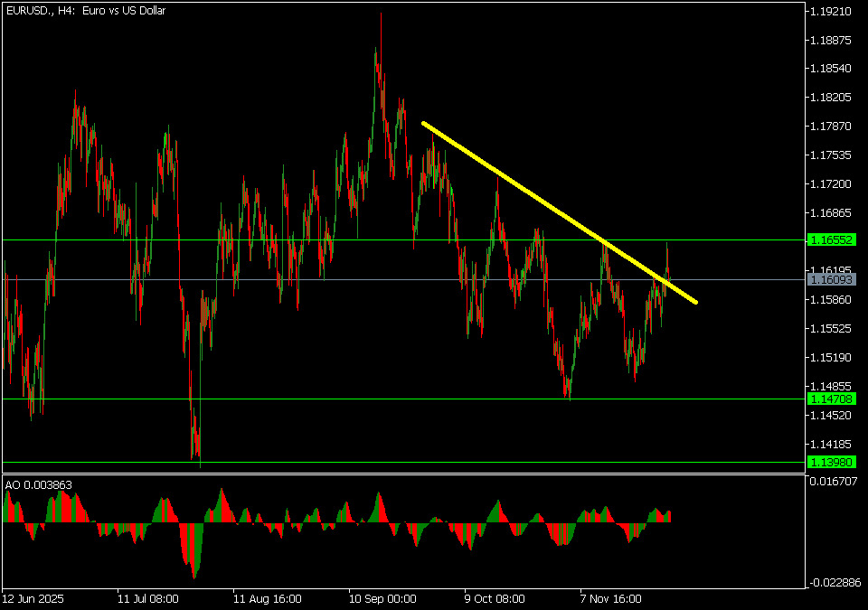Click the 1.13980 green price label

coord(830,462)
